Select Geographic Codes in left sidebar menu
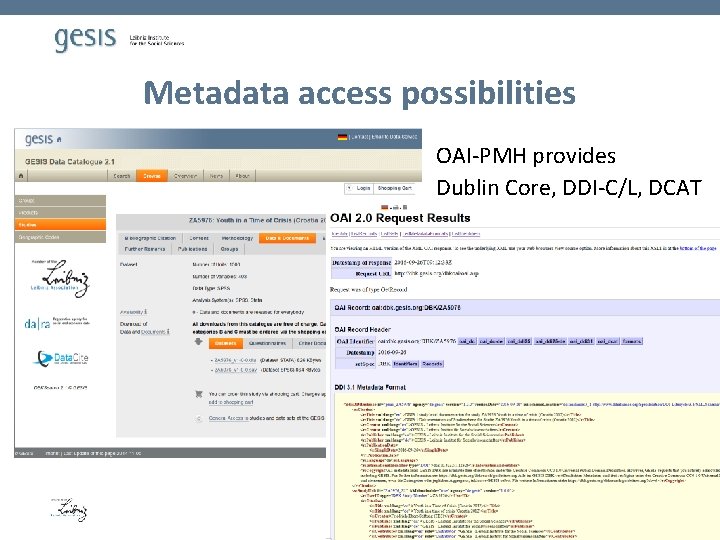The image size is (720, 540). click(60, 237)
